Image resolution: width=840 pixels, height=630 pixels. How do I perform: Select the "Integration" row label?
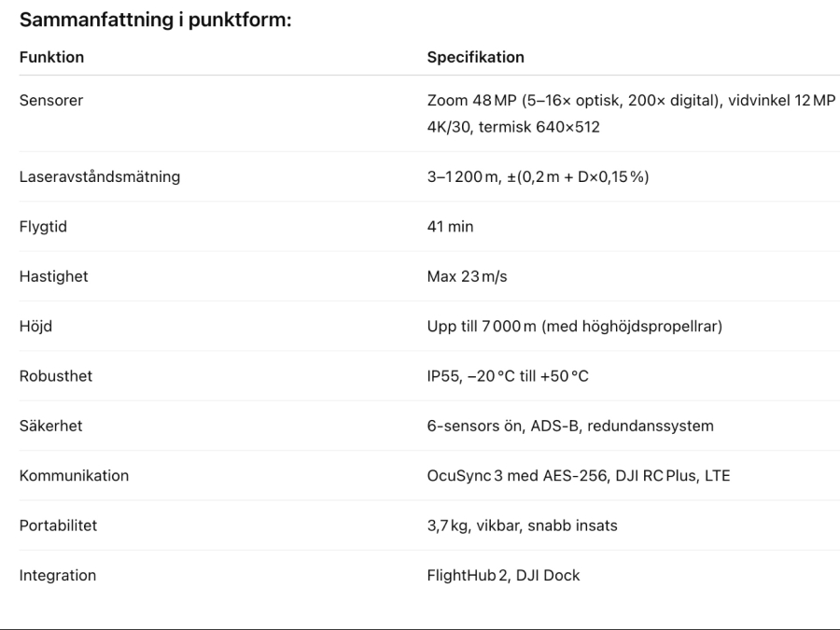tap(57, 575)
